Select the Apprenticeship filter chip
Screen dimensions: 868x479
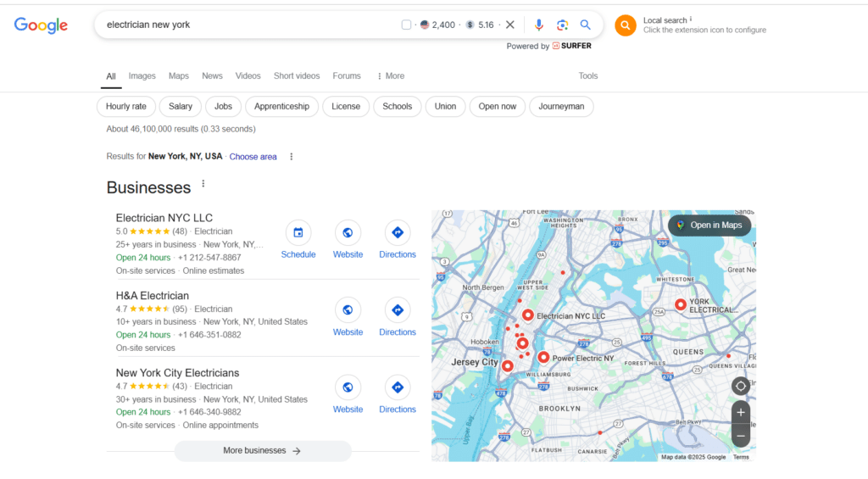281,106
